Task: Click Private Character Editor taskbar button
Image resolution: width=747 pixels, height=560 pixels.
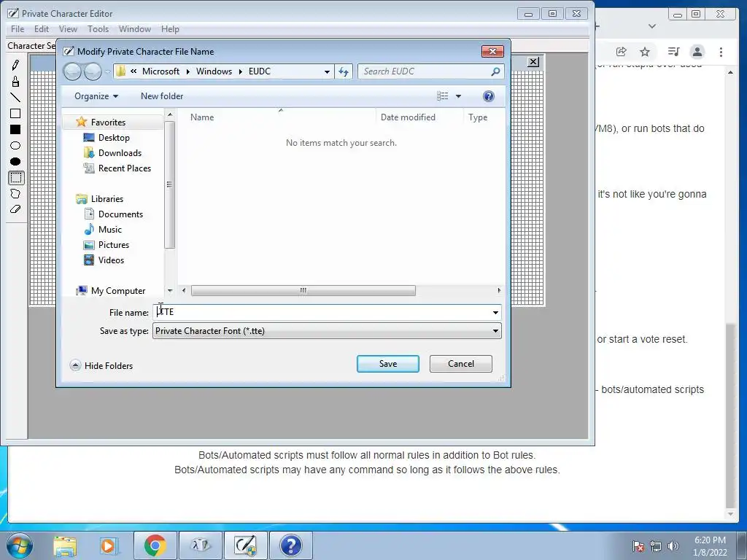Action: 245,545
